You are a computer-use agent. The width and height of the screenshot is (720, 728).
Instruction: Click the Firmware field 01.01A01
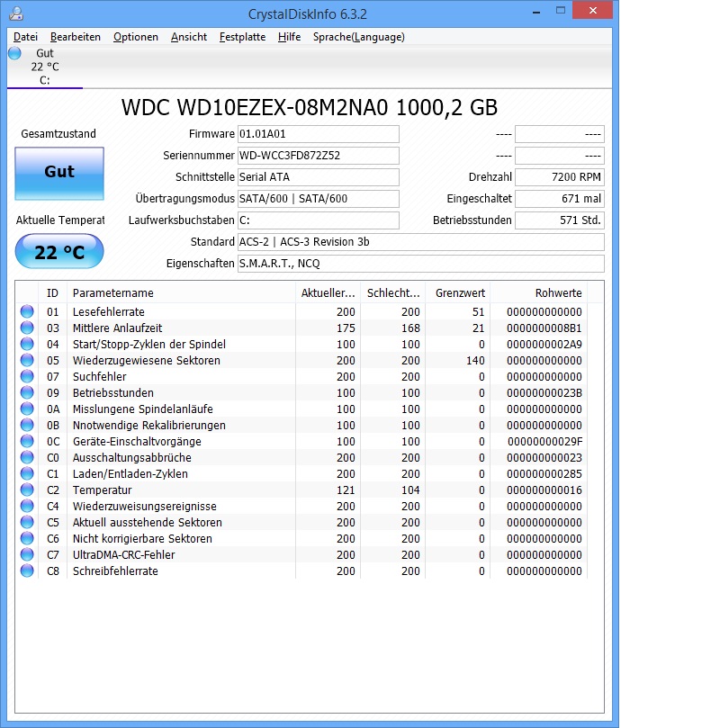coord(319,134)
